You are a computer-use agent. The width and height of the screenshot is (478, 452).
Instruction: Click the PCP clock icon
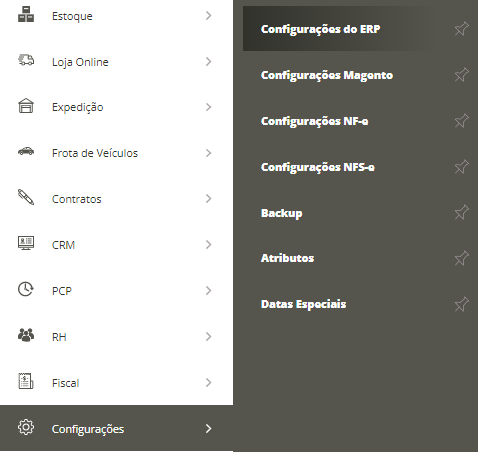26,289
